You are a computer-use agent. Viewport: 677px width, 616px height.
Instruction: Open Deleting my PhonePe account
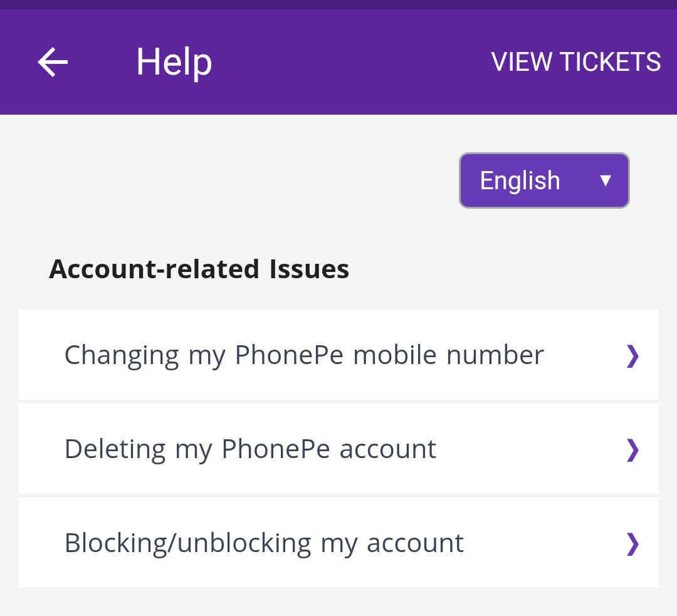coord(250,449)
